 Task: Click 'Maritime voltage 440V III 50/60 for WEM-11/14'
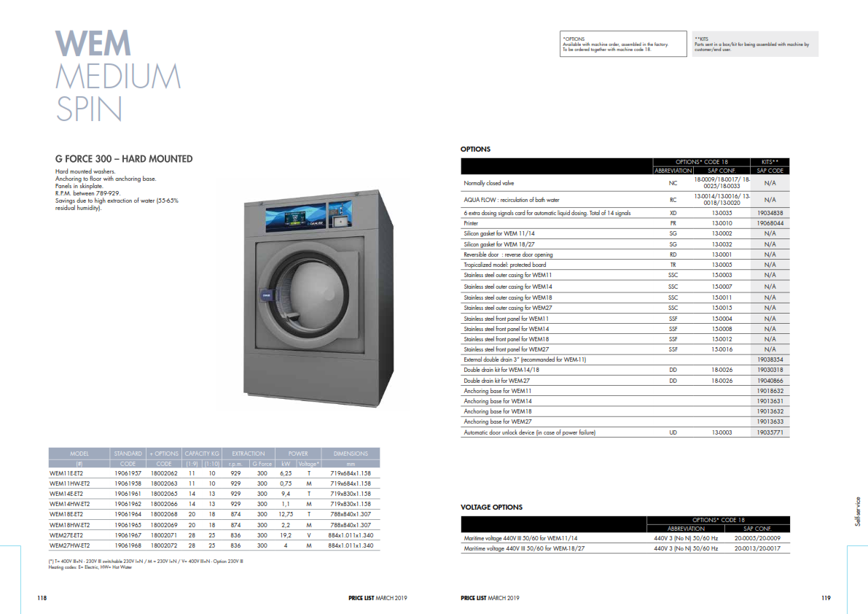coord(520,538)
